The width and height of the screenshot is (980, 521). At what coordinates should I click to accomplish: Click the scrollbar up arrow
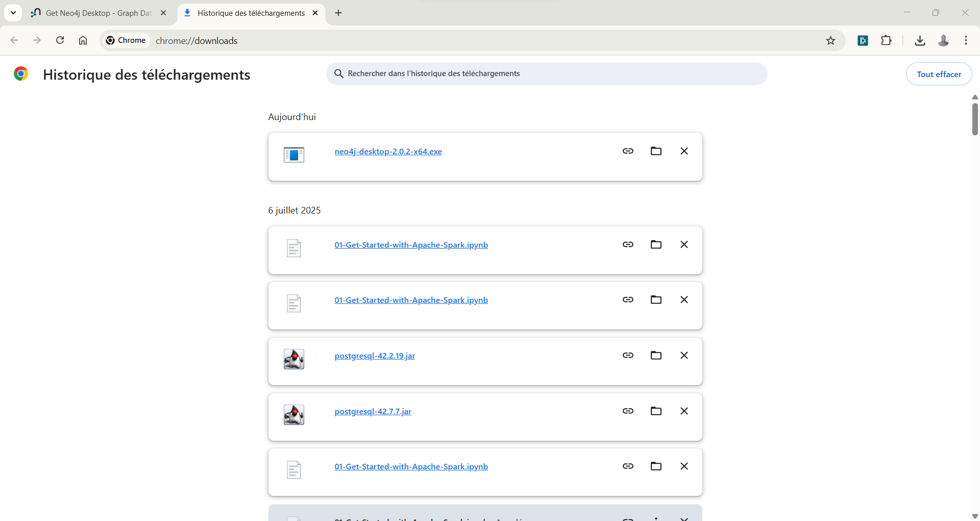975,97
